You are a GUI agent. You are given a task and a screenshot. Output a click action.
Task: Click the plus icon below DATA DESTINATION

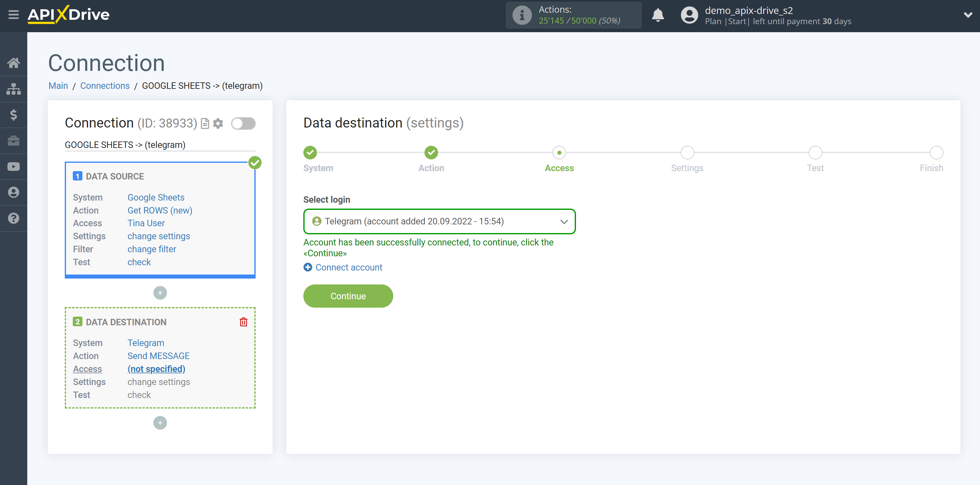pos(160,422)
